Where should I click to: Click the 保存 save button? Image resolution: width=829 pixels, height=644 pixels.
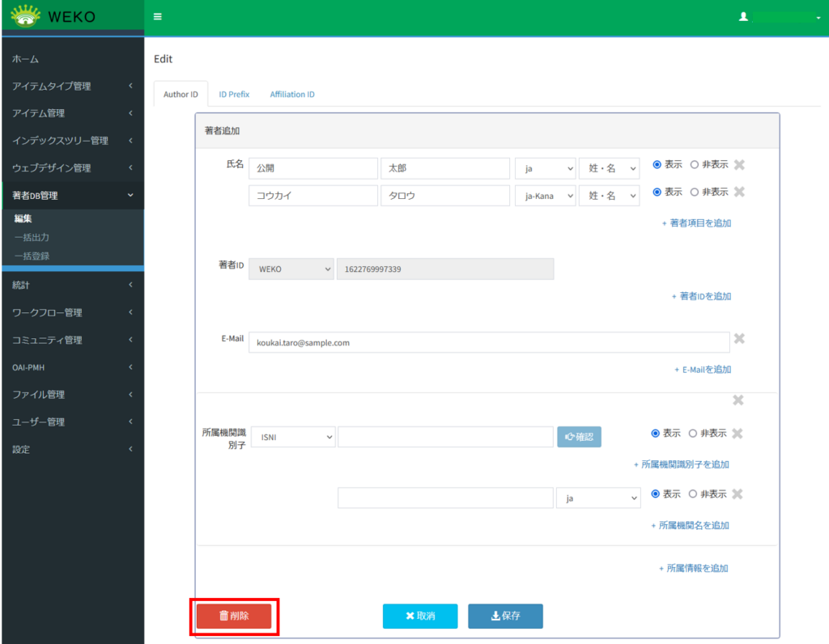point(505,616)
